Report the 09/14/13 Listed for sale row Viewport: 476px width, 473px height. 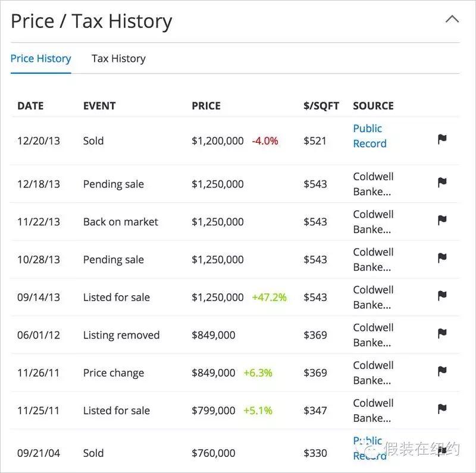(x=442, y=296)
